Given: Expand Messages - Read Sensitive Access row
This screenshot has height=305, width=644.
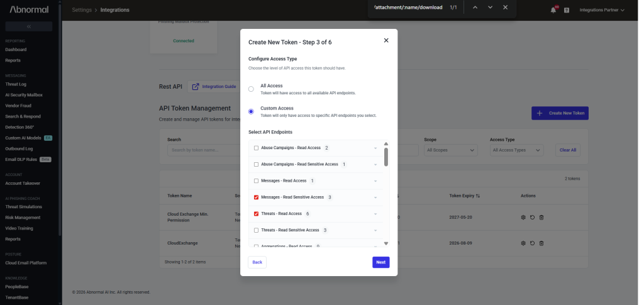Looking at the screenshot, I should coord(375,197).
